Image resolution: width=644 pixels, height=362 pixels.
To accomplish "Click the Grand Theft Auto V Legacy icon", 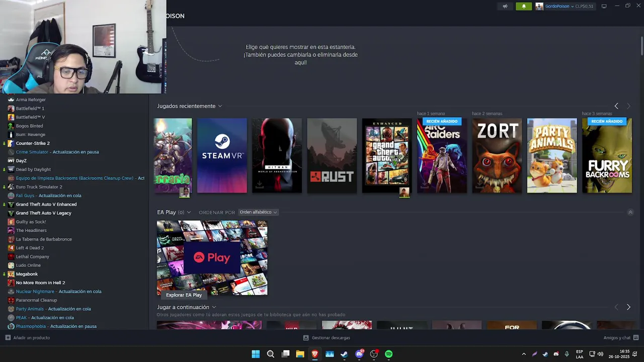I will 11,213.
